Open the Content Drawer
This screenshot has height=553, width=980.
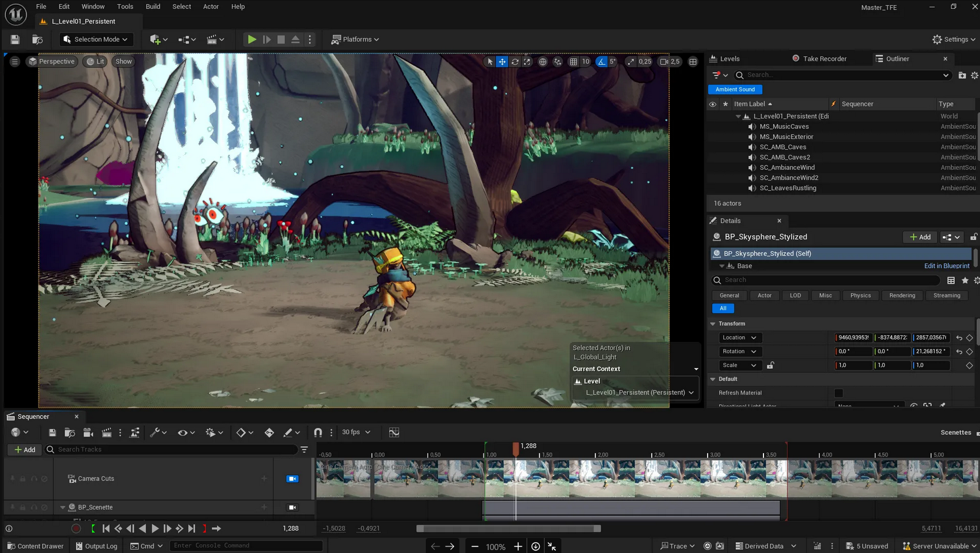click(x=35, y=546)
